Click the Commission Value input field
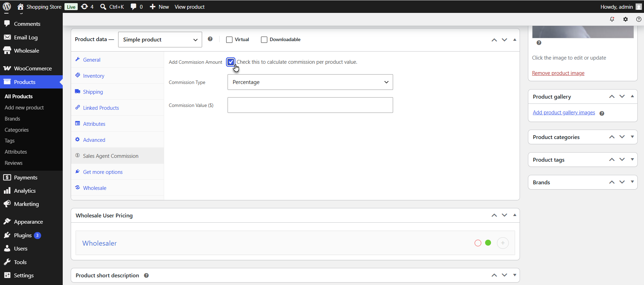Screen dimensions: 644x285 pyautogui.click(x=310, y=105)
